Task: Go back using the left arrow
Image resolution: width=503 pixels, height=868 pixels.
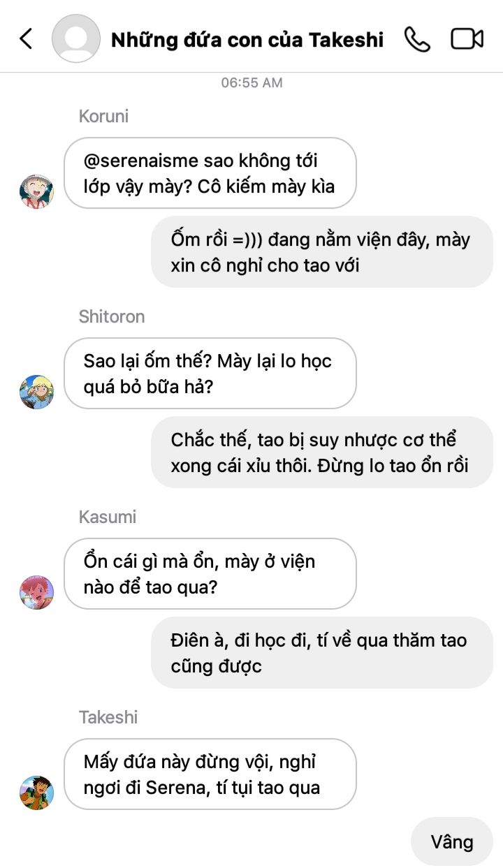Action: (x=26, y=38)
